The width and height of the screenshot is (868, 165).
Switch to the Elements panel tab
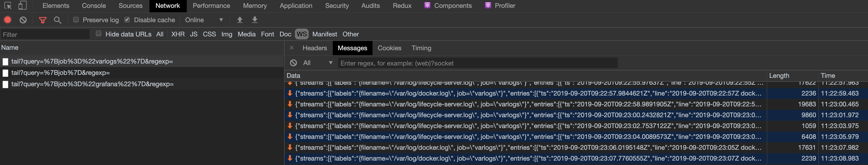tap(56, 6)
